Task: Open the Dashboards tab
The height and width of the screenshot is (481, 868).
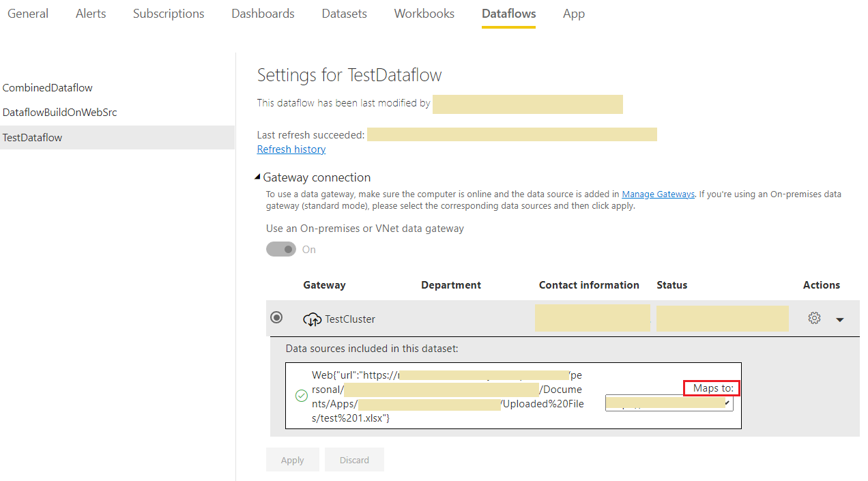Action: click(263, 14)
